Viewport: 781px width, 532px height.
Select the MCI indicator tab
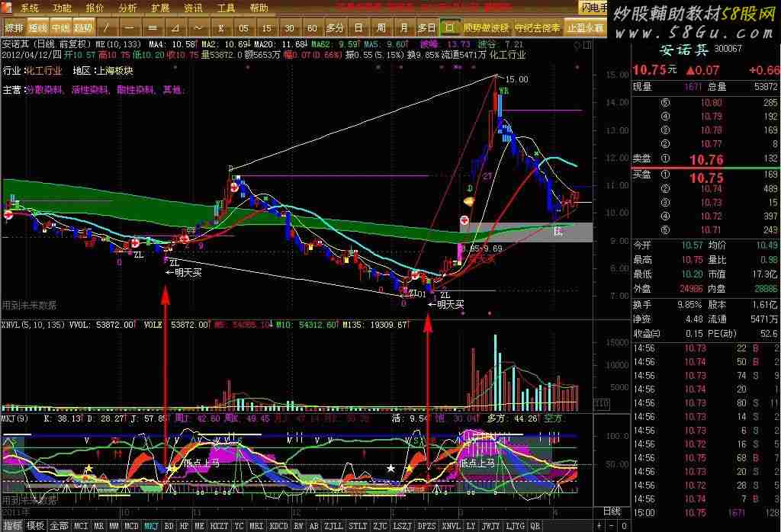pos(81,526)
